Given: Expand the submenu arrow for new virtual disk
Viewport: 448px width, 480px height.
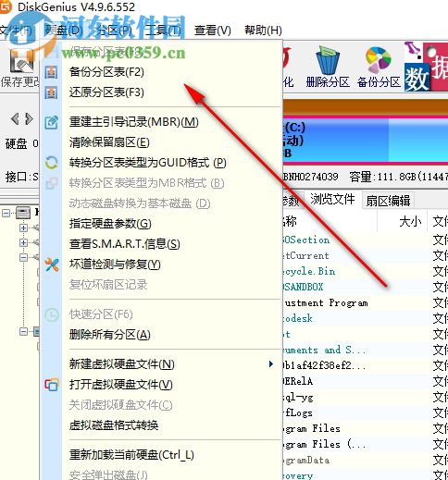Looking at the screenshot, I should point(271,364).
